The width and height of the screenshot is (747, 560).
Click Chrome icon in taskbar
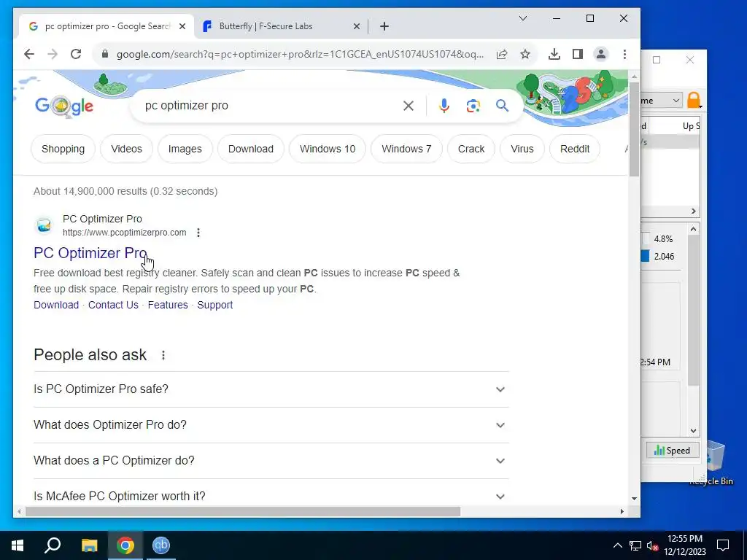[x=125, y=545]
